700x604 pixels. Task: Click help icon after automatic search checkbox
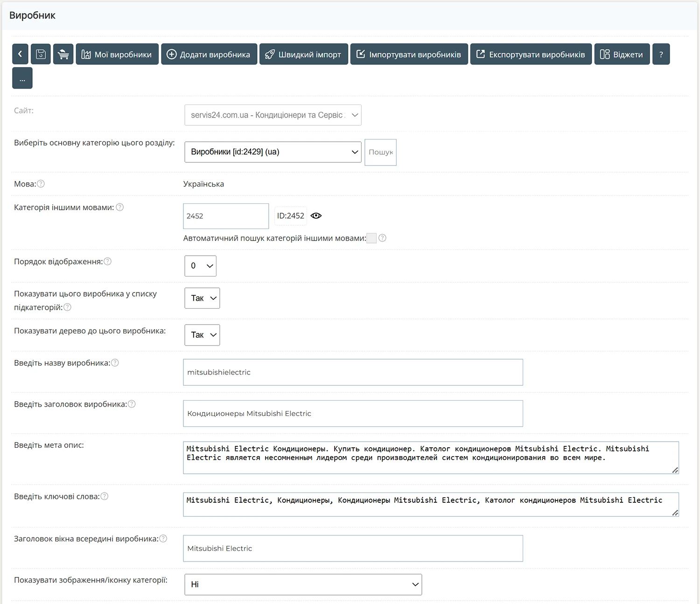coord(382,238)
